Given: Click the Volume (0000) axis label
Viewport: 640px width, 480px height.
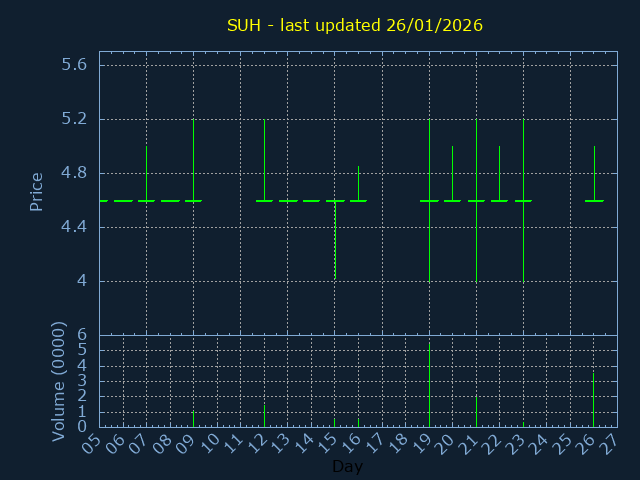Looking at the screenshot, I should pos(59,381).
